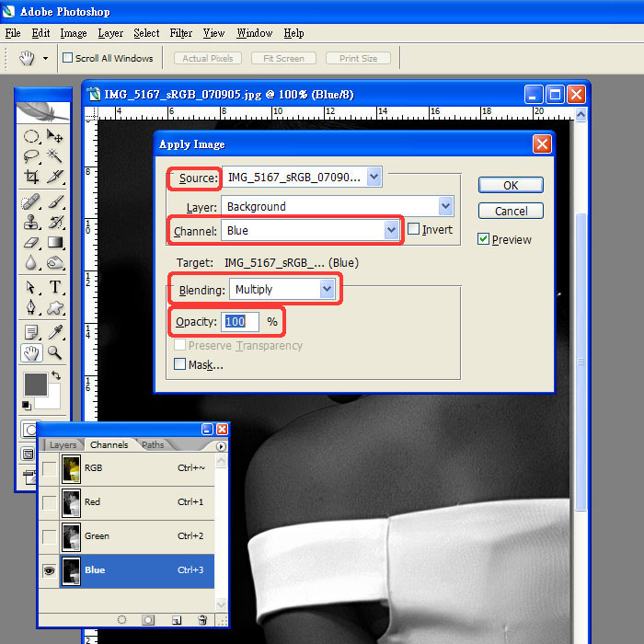The height and width of the screenshot is (644, 644).
Task: Hide the Blue channel eye icon
Action: (x=49, y=570)
